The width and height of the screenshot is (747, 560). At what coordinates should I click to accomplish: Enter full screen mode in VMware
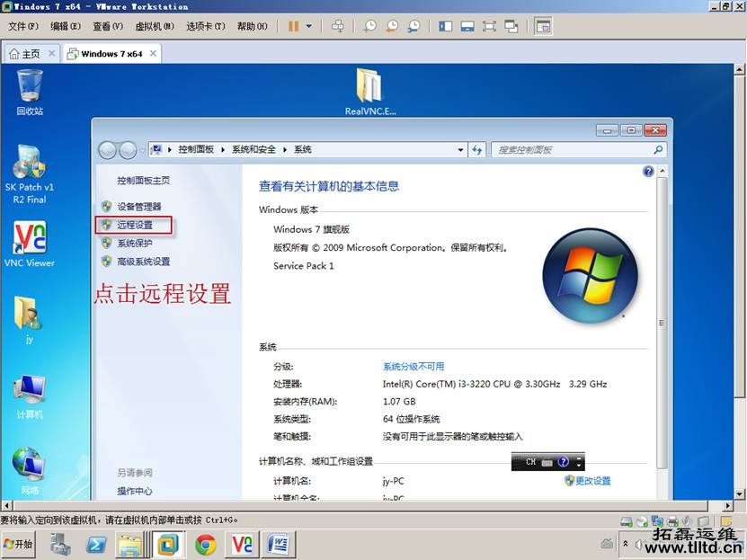(x=489, y=27)
